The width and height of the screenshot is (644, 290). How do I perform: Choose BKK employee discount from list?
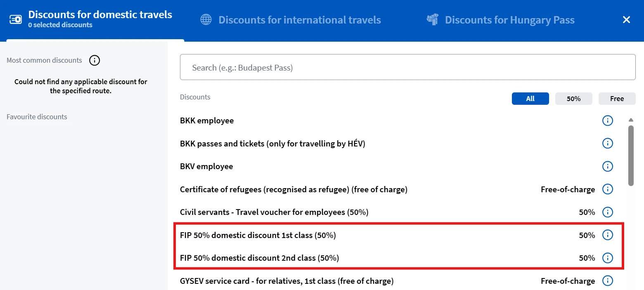click(x=207, y=121)
